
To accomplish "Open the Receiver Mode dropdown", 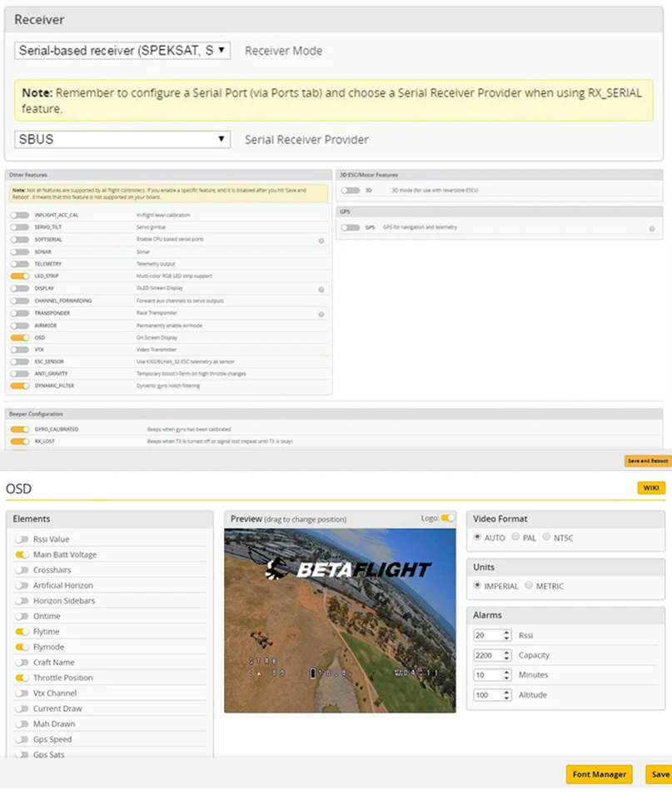I will (x=122, y=51).
